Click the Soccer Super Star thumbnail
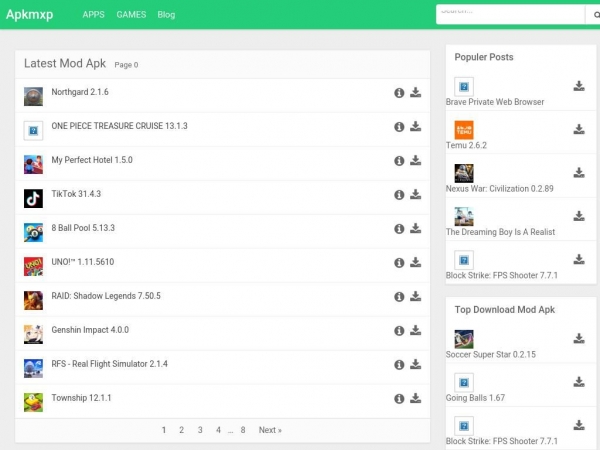Screen dimensions: 600x450 point(464,339)
